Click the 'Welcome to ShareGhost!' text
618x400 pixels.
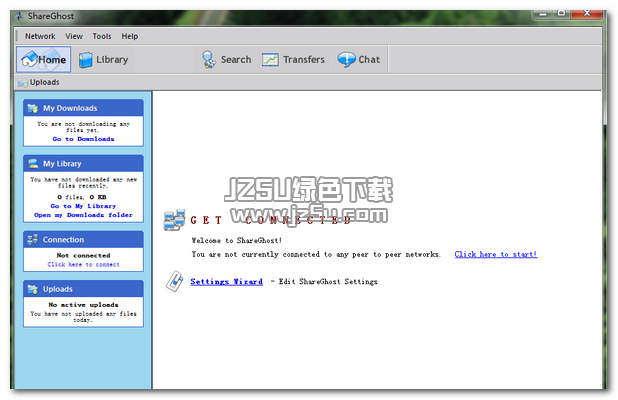point(236,240)
